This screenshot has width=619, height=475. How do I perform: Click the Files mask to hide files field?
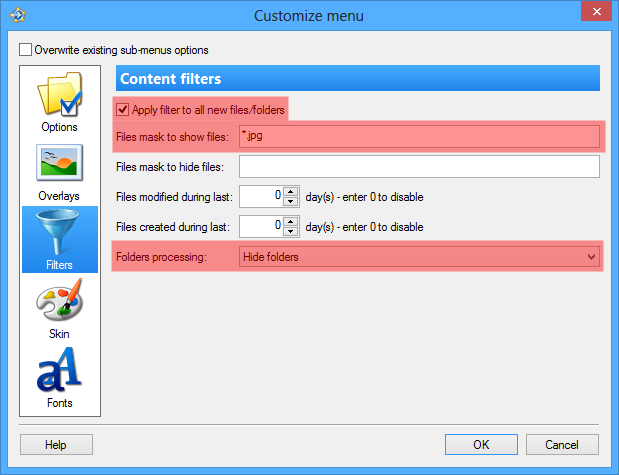[418, 166]
